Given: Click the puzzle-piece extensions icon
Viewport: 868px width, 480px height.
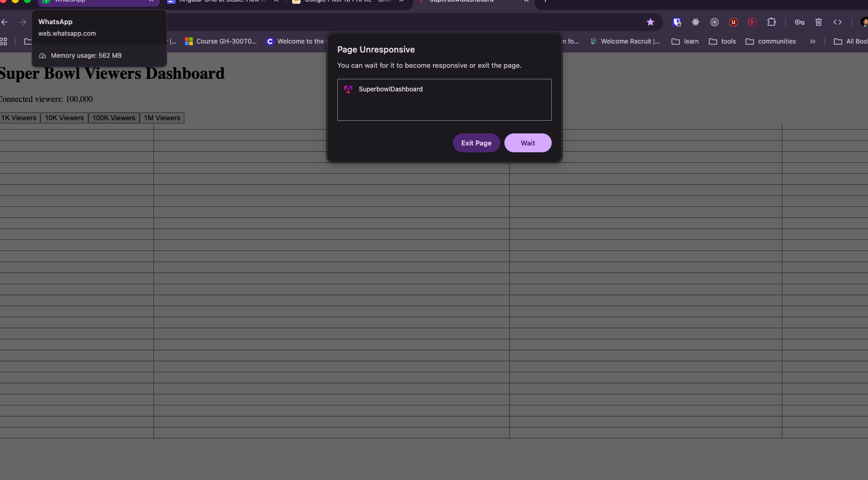Looking at the screenshot, I should point(771,22).
